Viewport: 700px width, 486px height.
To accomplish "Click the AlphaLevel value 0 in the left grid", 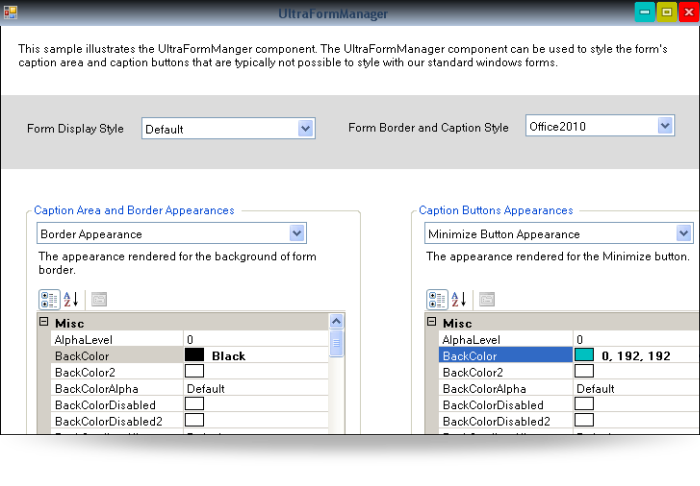I will click(190, 340).
